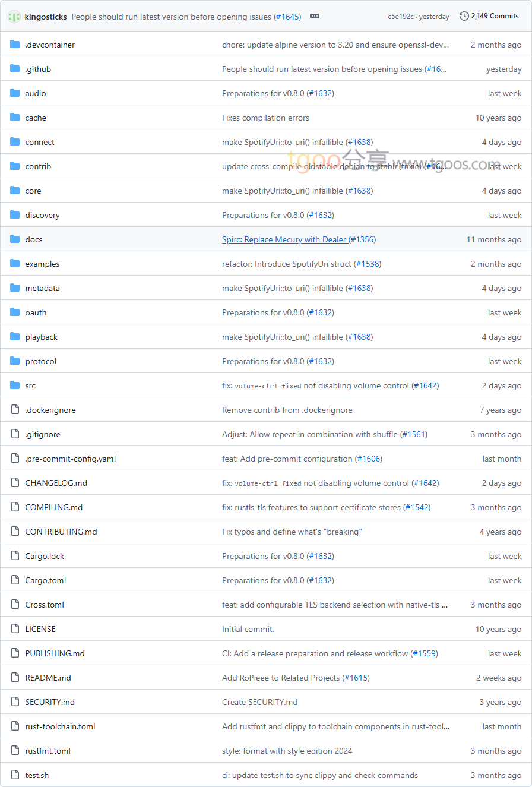Click the folder icon beside playback
This screenshot has width=532, height=787.
click(x=15, y=337)
